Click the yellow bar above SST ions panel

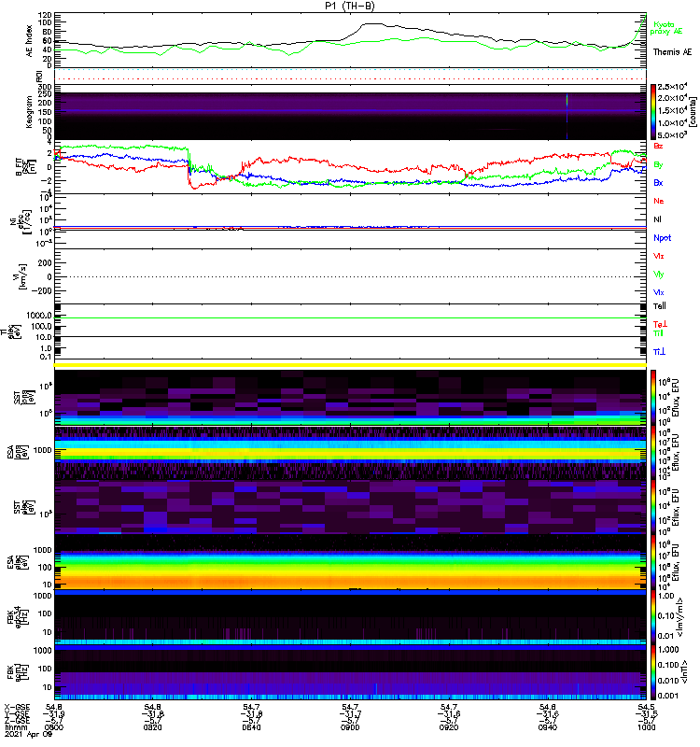click(x=350, y=365)
